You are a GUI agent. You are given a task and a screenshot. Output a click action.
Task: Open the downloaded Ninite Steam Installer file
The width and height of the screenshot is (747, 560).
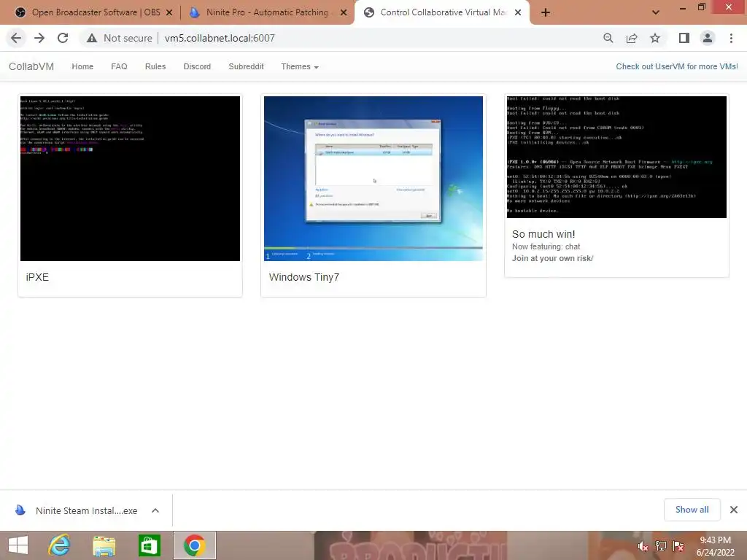(x=86, y=511)
